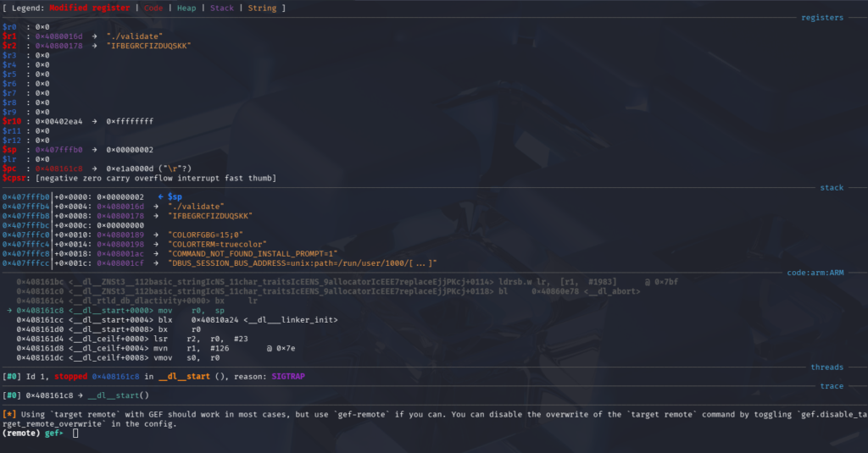Click the "COLORTERM=truecolor" string
Screen dimensions: 868x453
click(218, 245)
